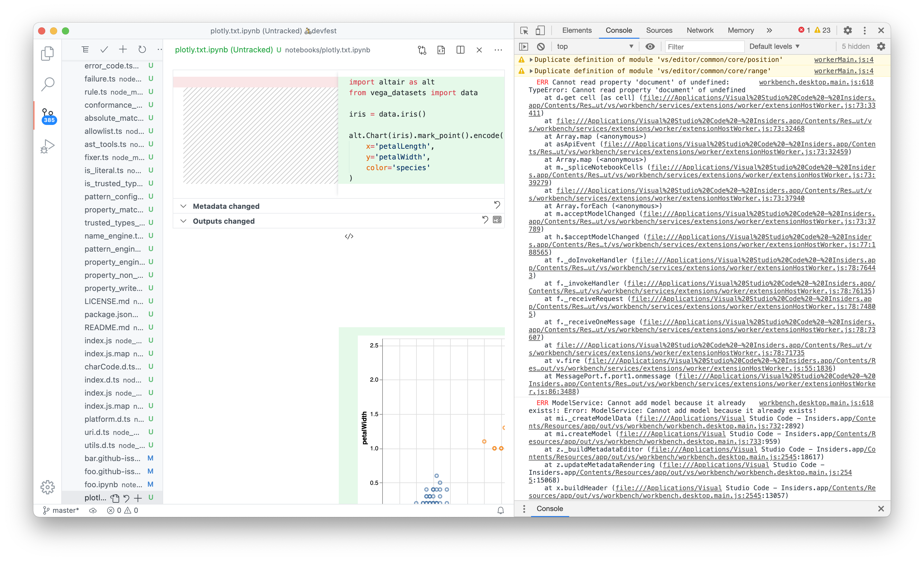
Task: Open the Search view in activity bar
Action: pyautogui.click(x=48, y=84)
